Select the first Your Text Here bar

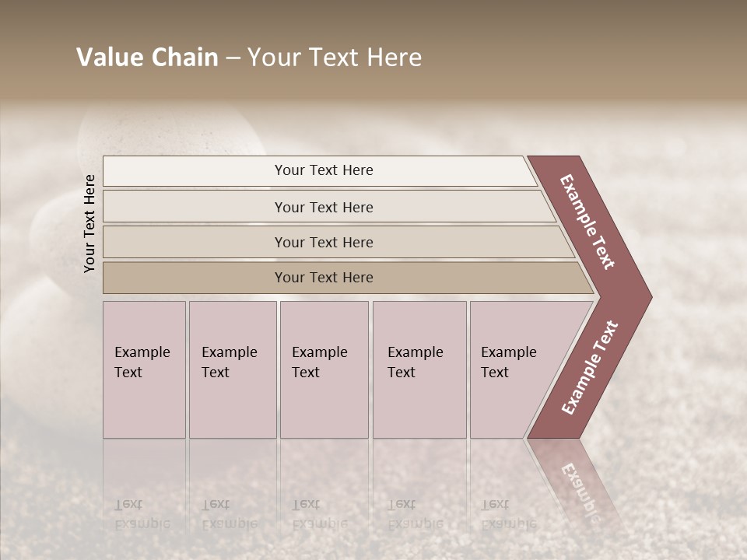point(320,171)
